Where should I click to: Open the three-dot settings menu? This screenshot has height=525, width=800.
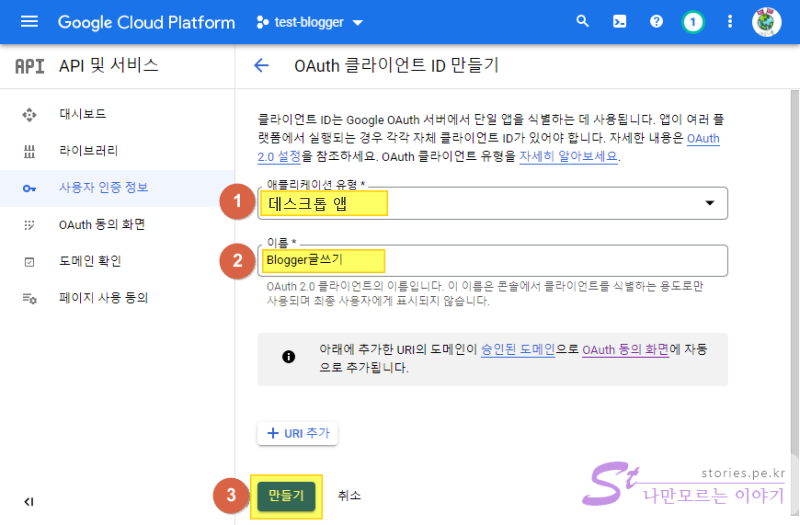coord(730,21)
